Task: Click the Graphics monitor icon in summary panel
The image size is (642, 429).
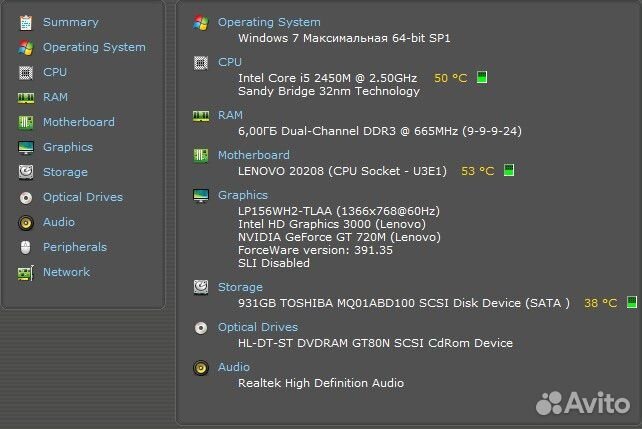Action: pos(201,196)
